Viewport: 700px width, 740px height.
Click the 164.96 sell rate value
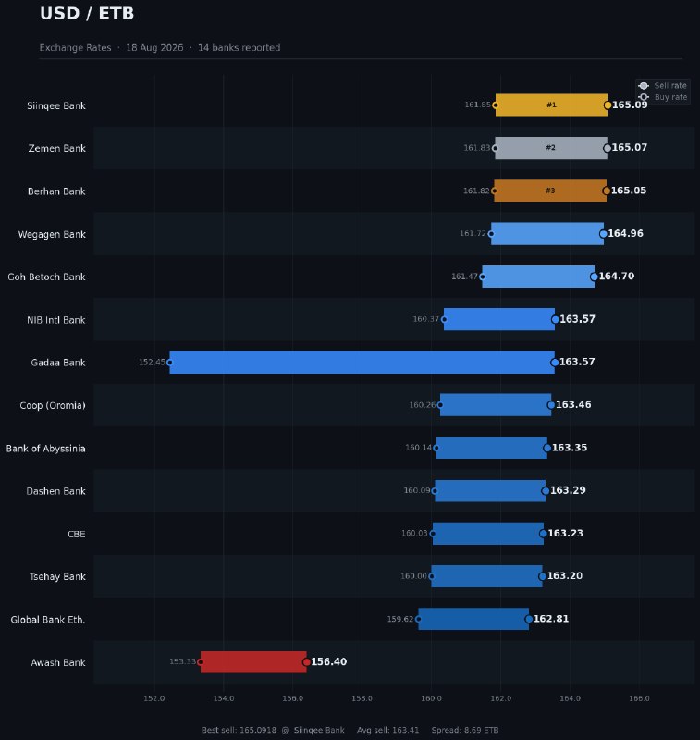tap(625, 233)
